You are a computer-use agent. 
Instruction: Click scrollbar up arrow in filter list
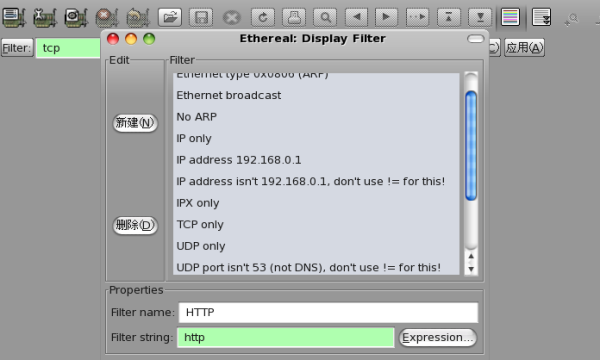pos(471,256)
